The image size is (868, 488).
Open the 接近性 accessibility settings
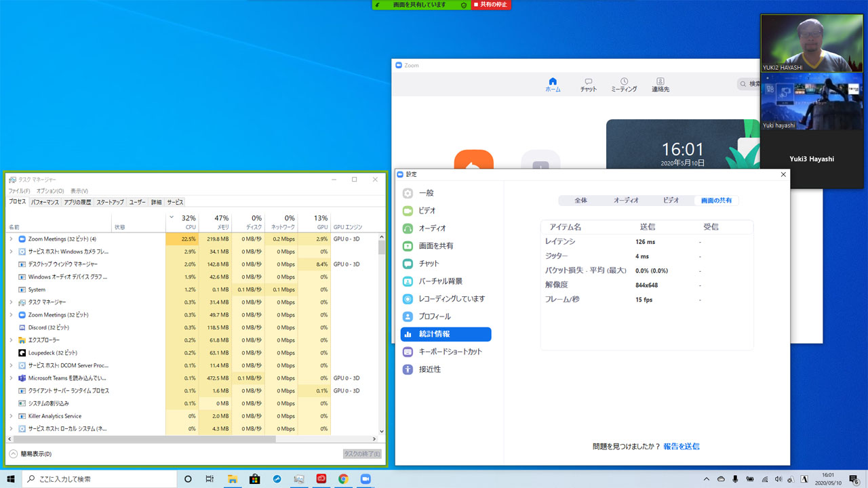429,369
